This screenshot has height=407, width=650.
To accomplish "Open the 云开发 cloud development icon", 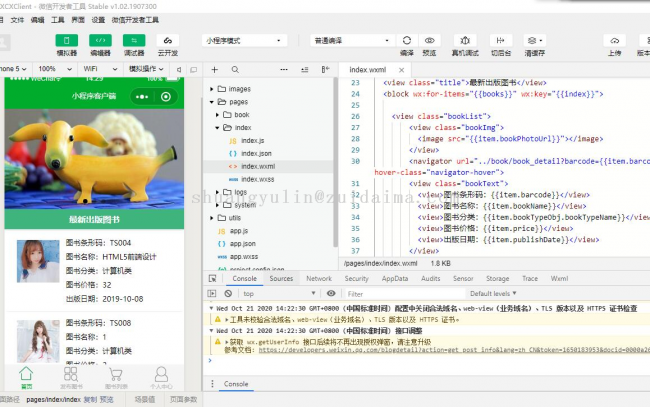I will pos(166,41).
